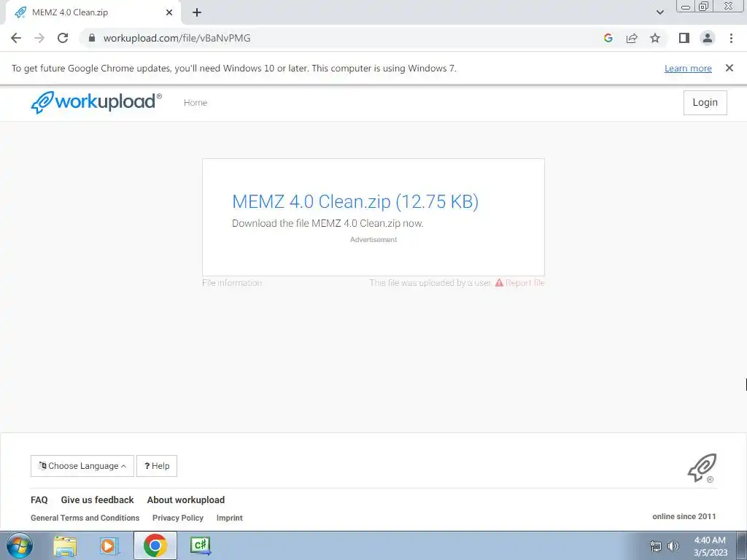Open the Windows Start menu

click(x=20, y=545)
